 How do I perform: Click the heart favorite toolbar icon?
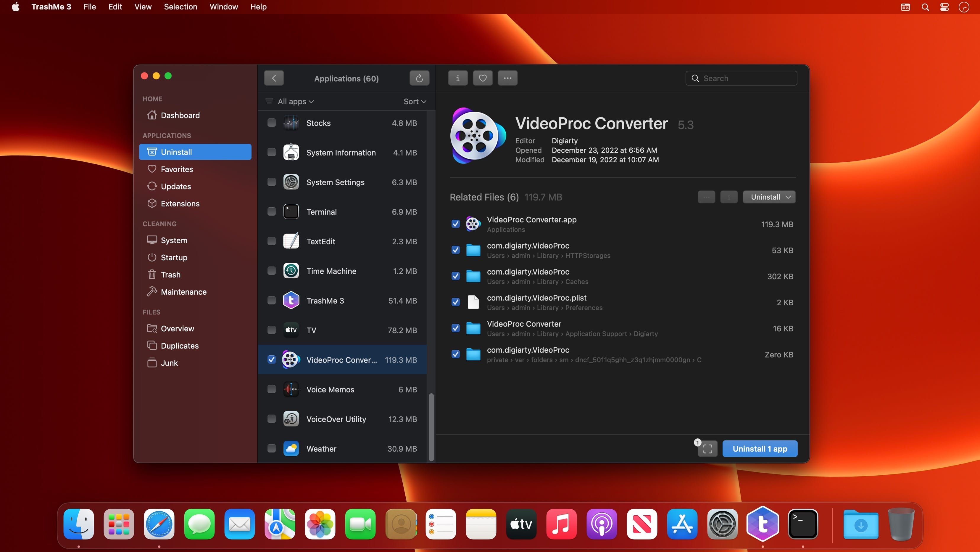pos(482,78)
